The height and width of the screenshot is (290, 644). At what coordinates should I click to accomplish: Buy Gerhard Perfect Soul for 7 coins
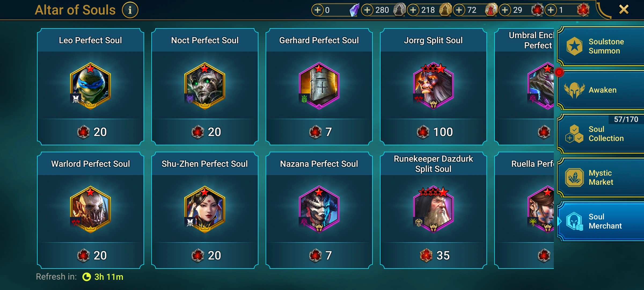pos(319,132)
